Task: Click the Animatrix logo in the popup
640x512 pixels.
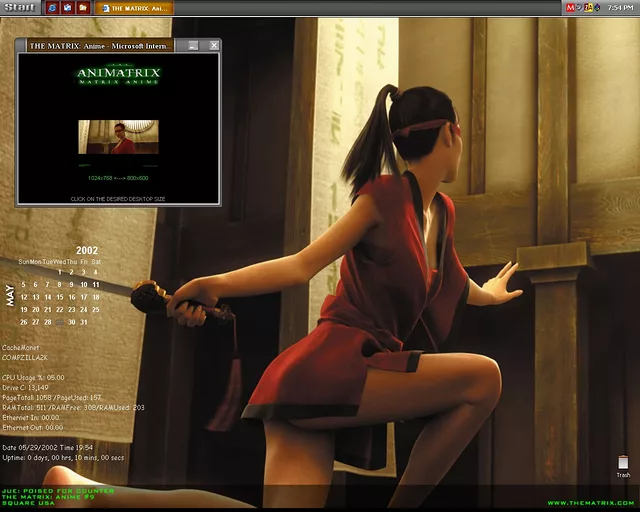Action: click(118, 76)
